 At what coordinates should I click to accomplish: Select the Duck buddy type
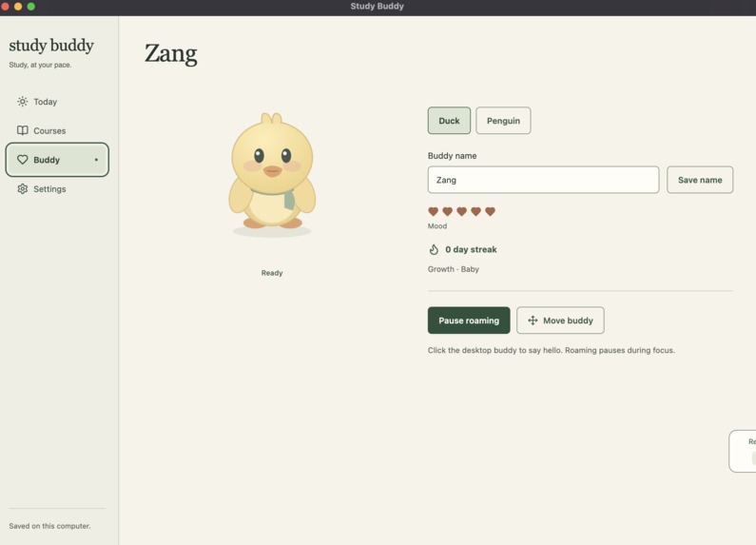click(449, 121)
